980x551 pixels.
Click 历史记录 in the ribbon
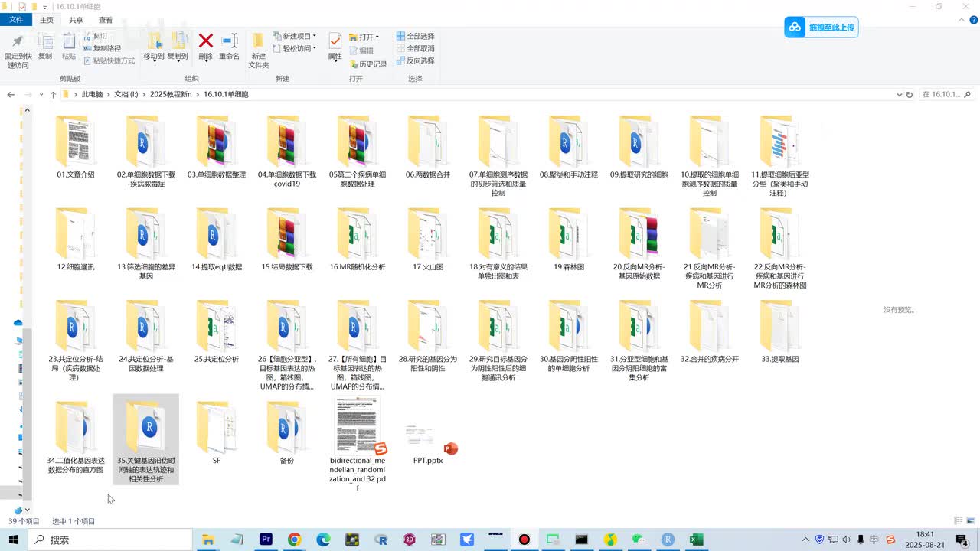click(x=367, y=64)
